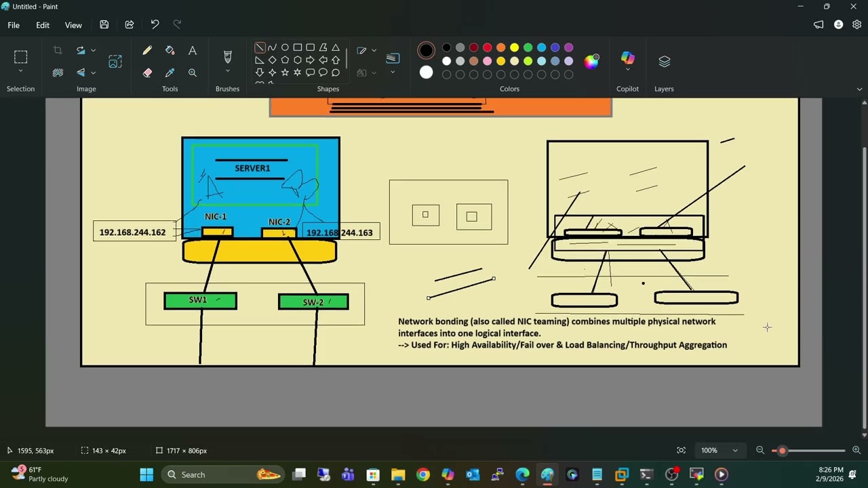Select the Diamond shape
This screenshot has width=868, height=488.
tap(272, 60)
